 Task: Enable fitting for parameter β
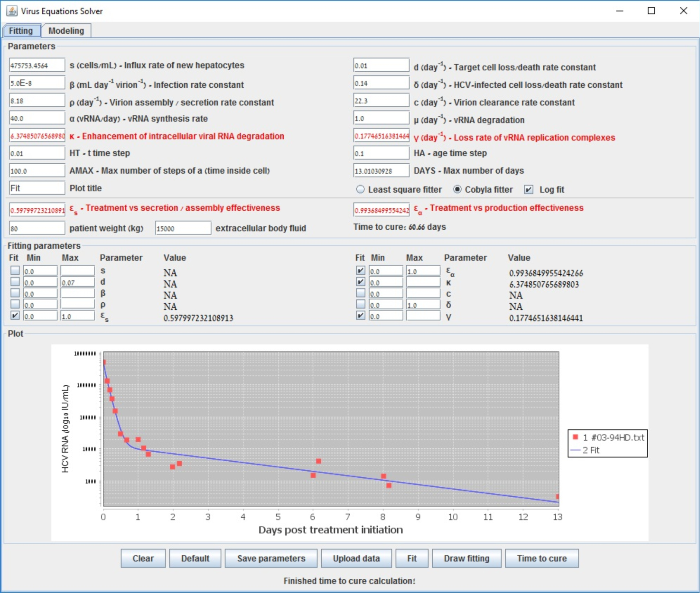point(15,293)
